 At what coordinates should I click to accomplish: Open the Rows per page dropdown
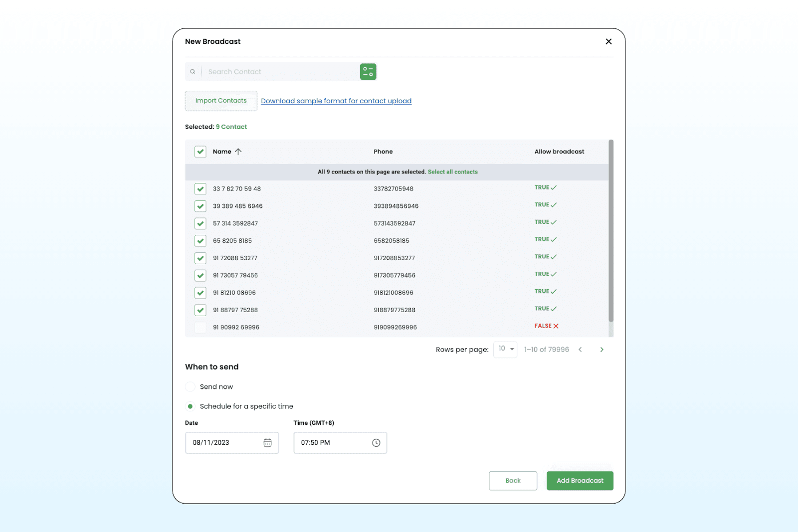pyautogui.click(x=505, y=349)
